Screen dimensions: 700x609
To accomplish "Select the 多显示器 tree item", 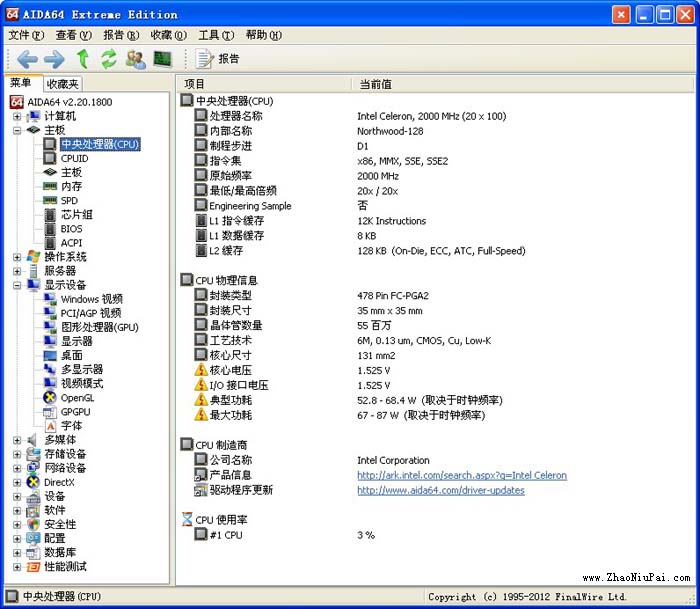I will click(x=82, y=369).
